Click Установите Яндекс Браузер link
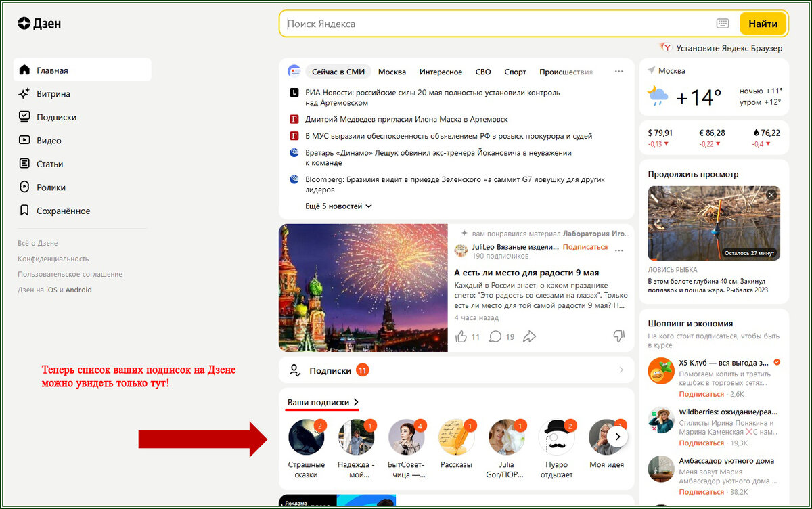The image size is (812, 509). 721,48
